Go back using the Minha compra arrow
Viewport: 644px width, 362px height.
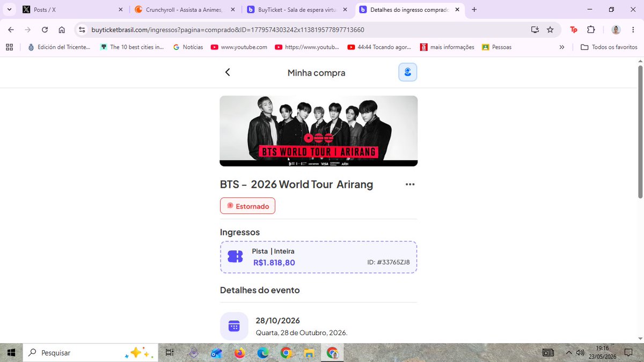click(228, 72)
